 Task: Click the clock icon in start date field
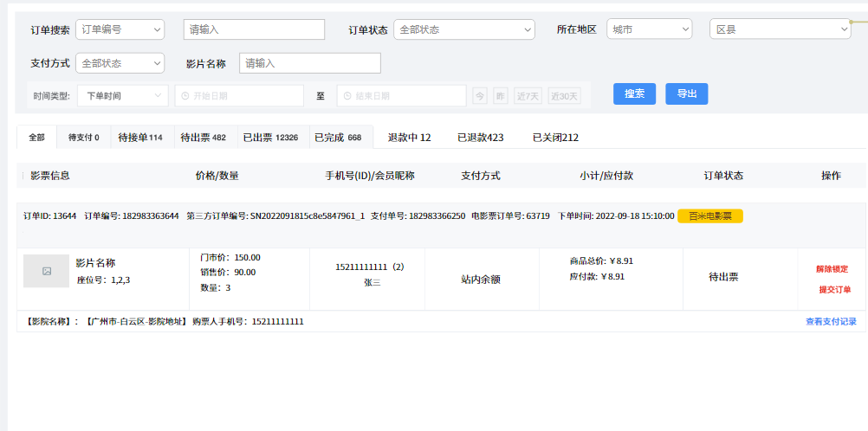[184, 96]
